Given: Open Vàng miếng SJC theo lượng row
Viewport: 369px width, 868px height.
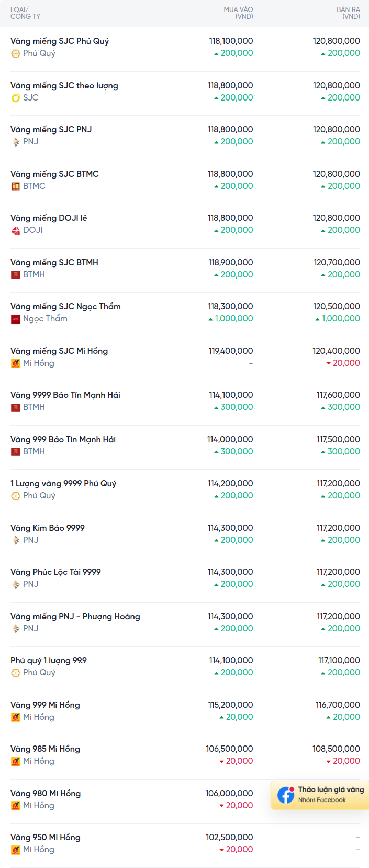Looking at the screenshot, I should click(x=64, y=85).
